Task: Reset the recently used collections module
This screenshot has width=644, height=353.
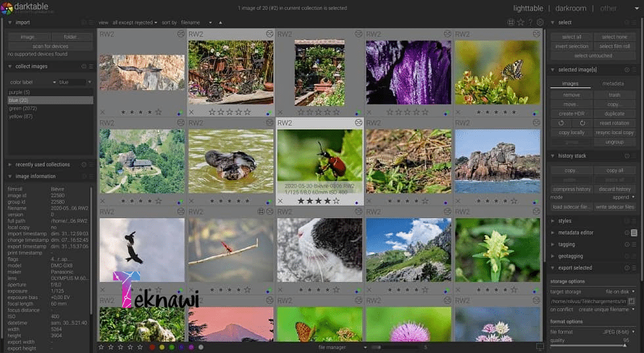Action: pos(84,164)
